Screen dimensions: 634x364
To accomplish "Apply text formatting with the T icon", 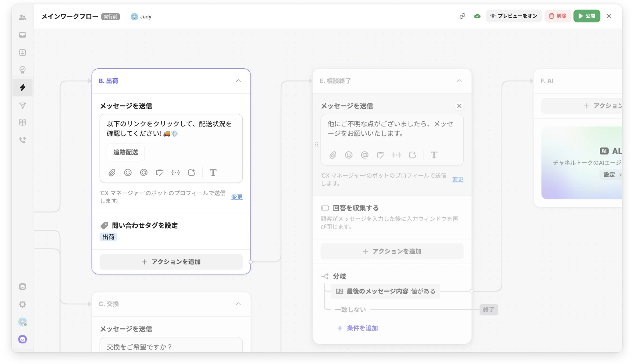I will pos(213,172).
